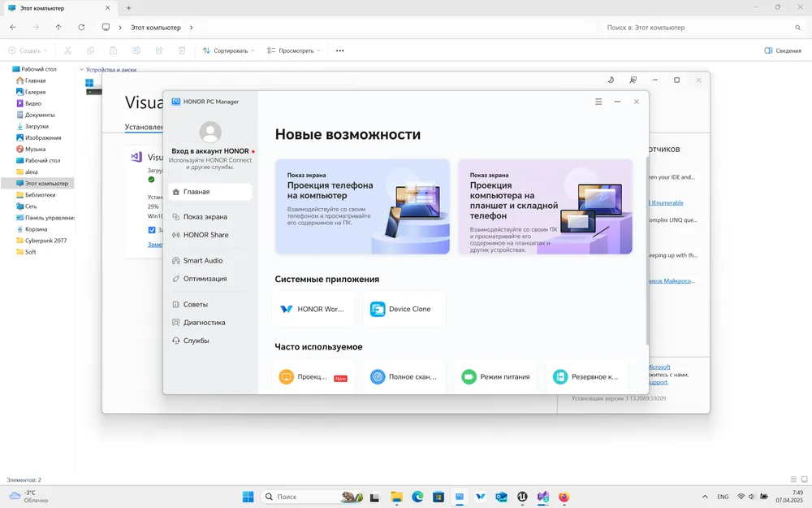The height and width of the screenshot is (508, 812).
Task: Open the phone projection banner card
Action: click(x=362, y=206)
